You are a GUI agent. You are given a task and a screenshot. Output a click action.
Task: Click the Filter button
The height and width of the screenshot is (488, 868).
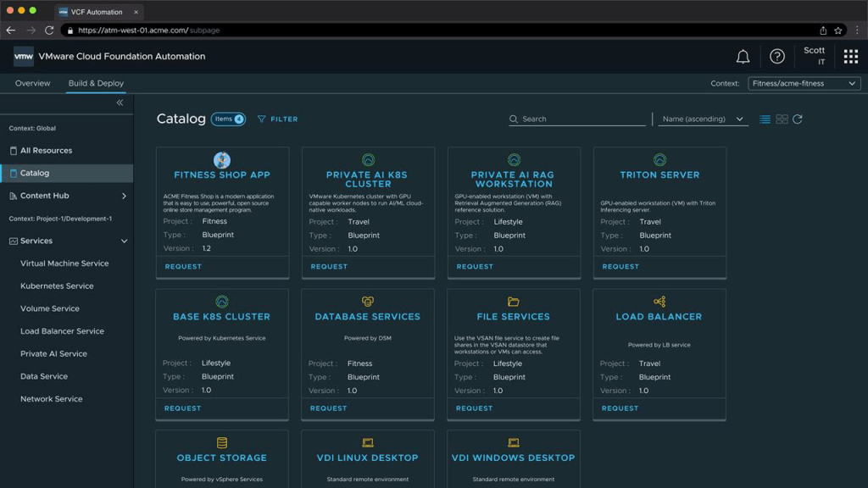(x=277, y=119)
